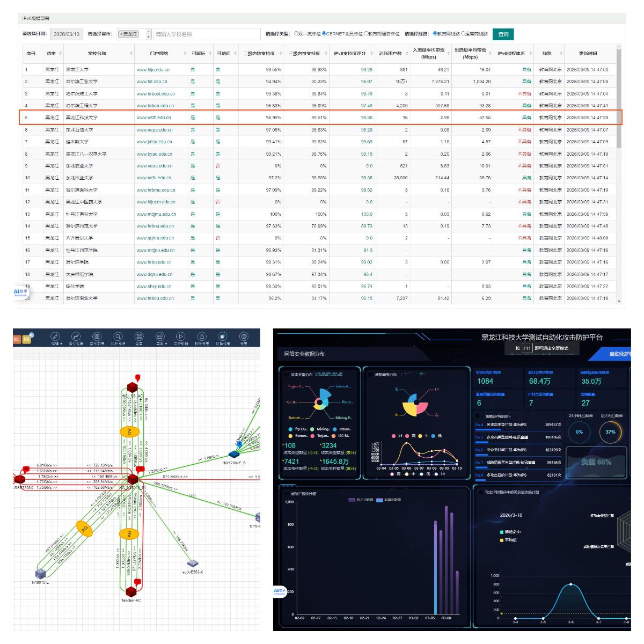644x644 pixels.
Task: Toggle the purple 攻击IP数量 legend swatch
Action: 352,500
